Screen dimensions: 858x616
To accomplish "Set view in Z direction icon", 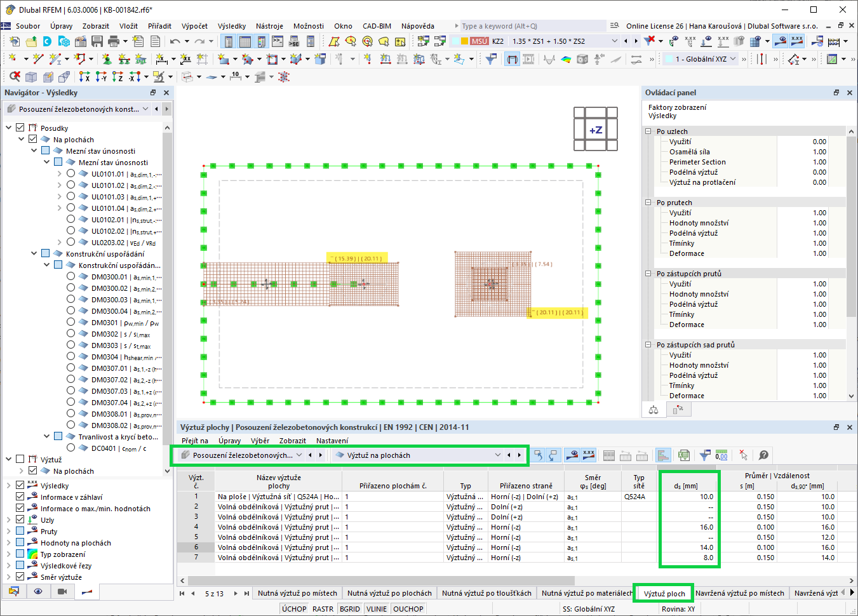I will pos(117,77).
